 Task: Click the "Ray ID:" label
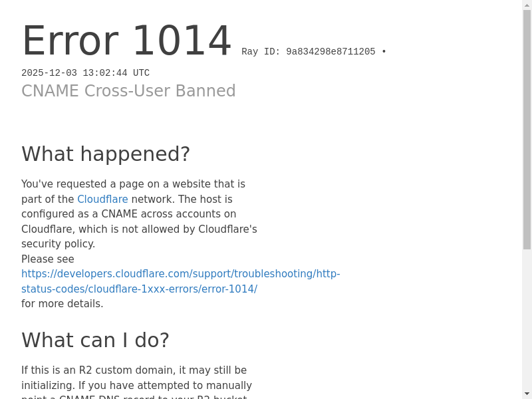point(261,52)
